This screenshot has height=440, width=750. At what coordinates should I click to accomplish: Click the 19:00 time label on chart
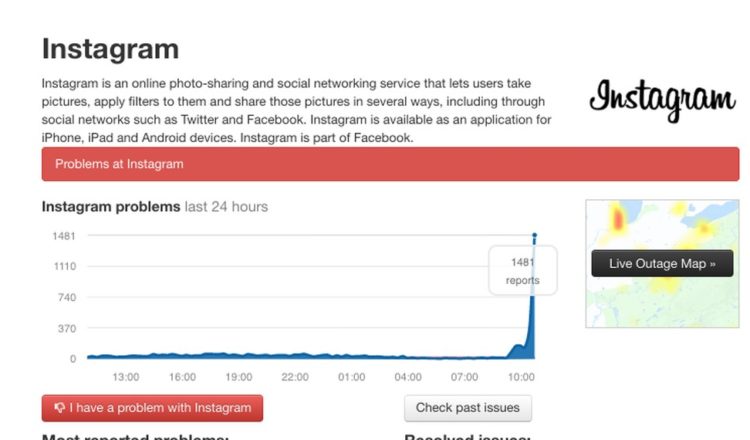click(x=238, y=377)
